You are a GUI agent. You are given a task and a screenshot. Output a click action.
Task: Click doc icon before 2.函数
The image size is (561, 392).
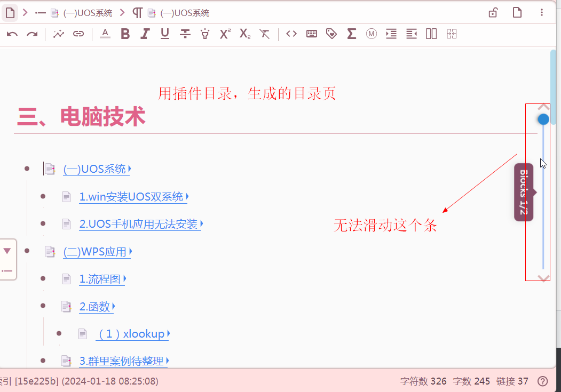[66, 307]
